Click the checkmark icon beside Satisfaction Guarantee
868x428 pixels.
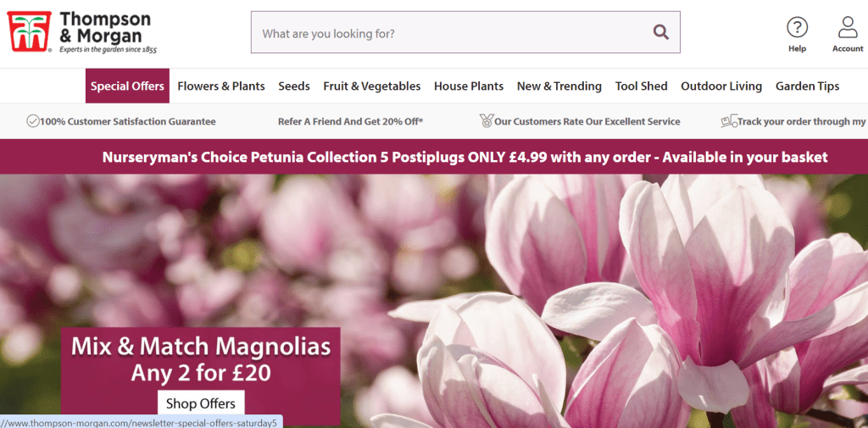[x=33, y=120]
